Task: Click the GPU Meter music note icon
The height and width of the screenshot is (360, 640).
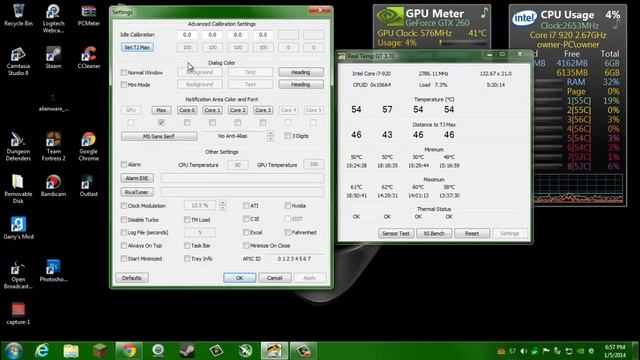Action: tap(484, 12)
